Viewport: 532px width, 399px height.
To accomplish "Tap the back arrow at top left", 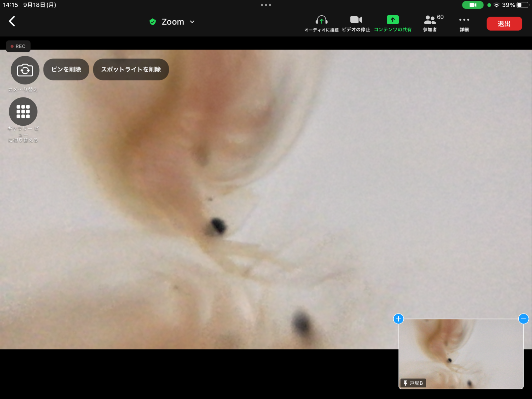I will pyautogui.click(x=12, y=22).
